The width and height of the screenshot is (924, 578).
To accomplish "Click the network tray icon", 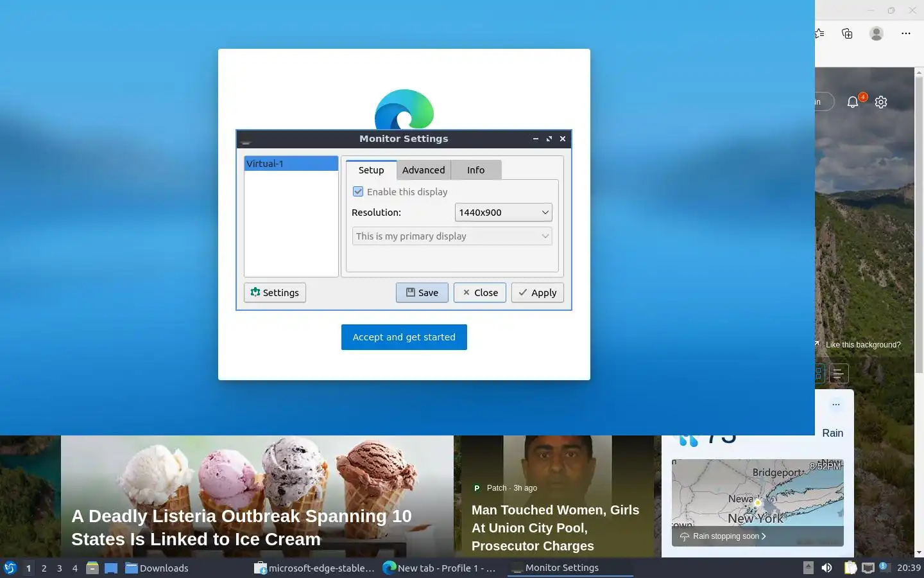I will click(868, 568).
